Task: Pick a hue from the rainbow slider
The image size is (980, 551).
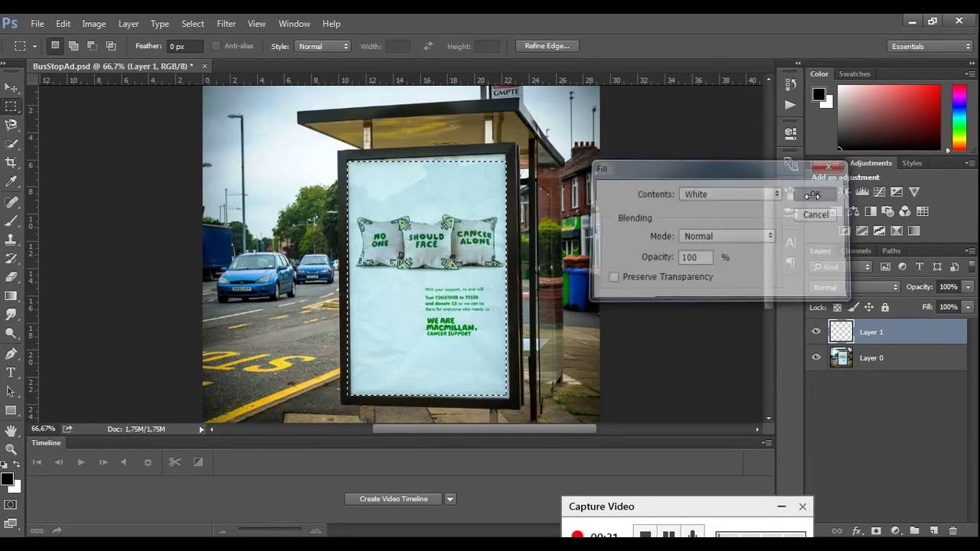Action: [959, 117]
